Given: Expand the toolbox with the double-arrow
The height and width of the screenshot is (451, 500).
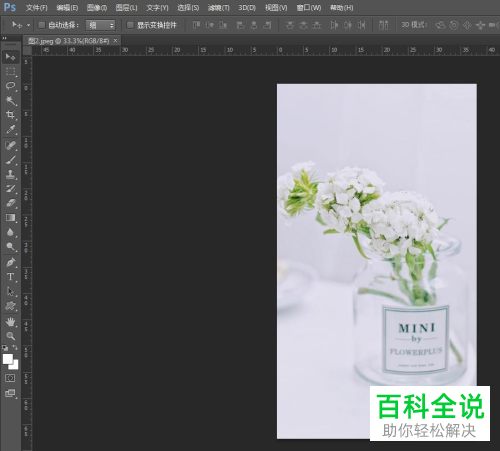Looking at the screenshot, I should 4,39.
